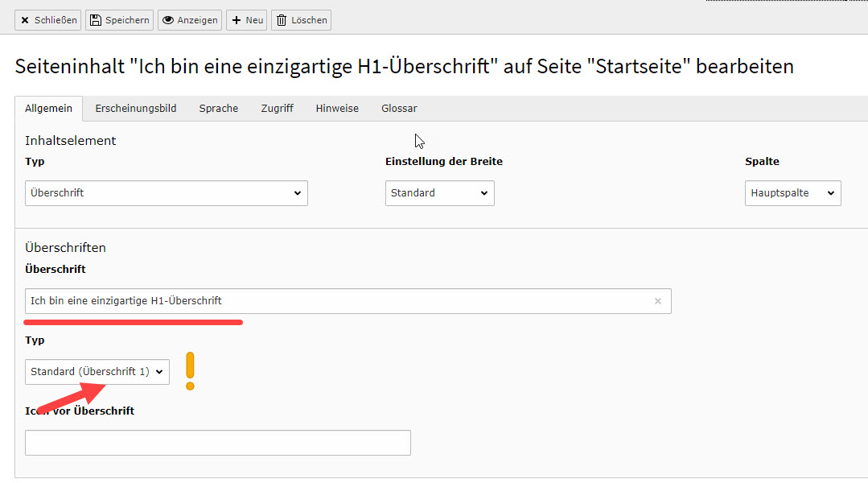The width and height of the screenshot is (868, 483).
Task: Click the orange exclamation mark warning
Action: point(190,371)
